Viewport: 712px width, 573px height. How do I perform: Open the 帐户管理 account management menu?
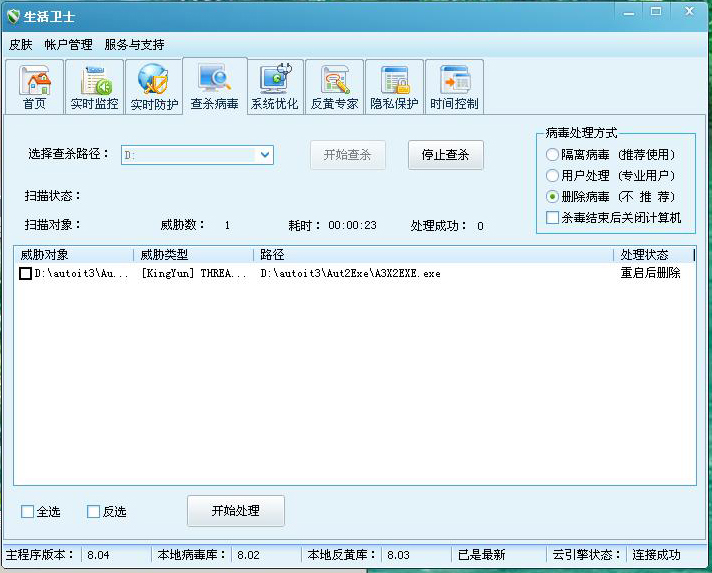point(68,45)
